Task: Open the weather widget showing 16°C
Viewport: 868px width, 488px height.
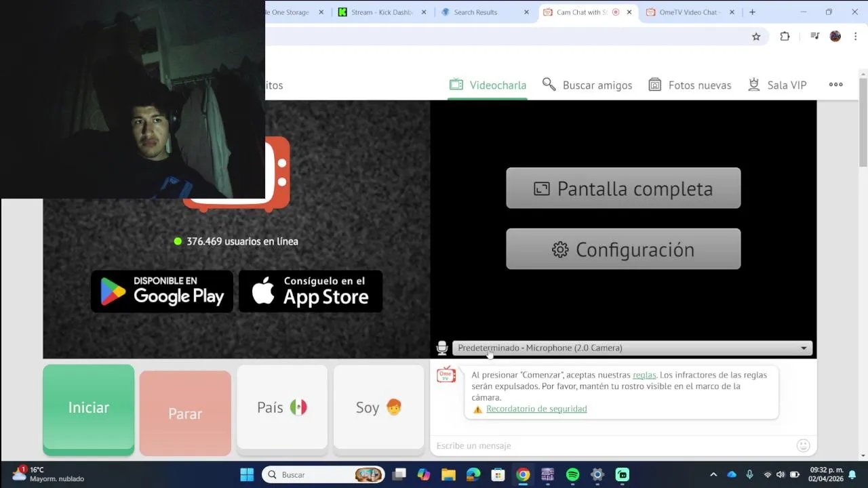Action: [x=49, y=474]
